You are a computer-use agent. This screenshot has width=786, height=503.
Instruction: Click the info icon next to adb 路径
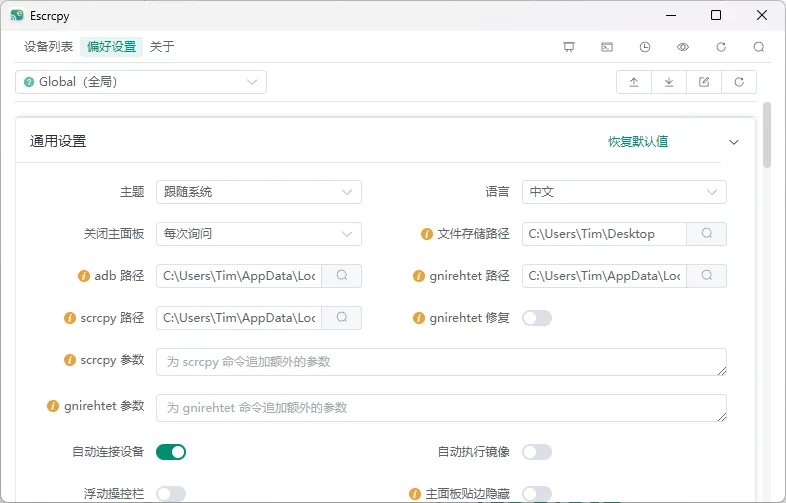click(x=84, y=276)
